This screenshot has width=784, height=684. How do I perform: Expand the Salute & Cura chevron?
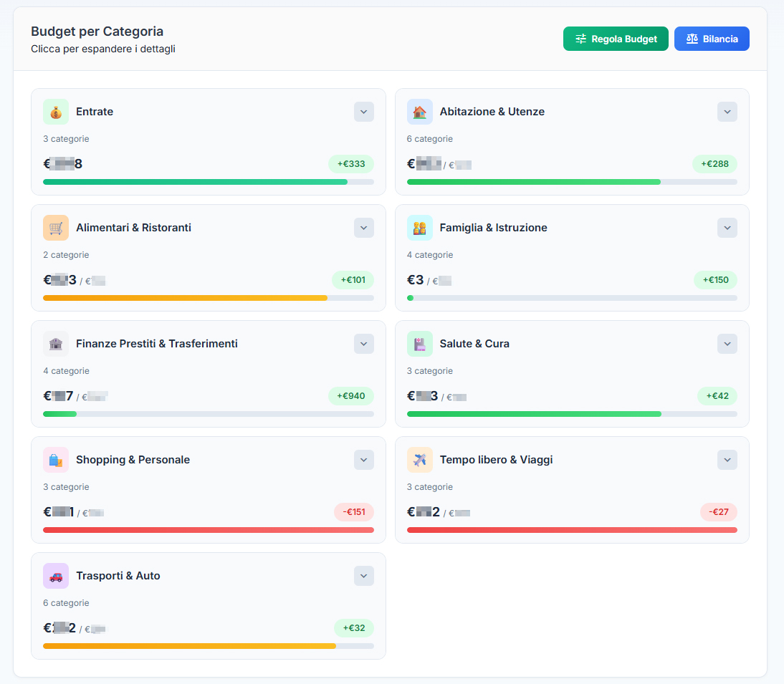pyautogui.click(x=727, y=344)
